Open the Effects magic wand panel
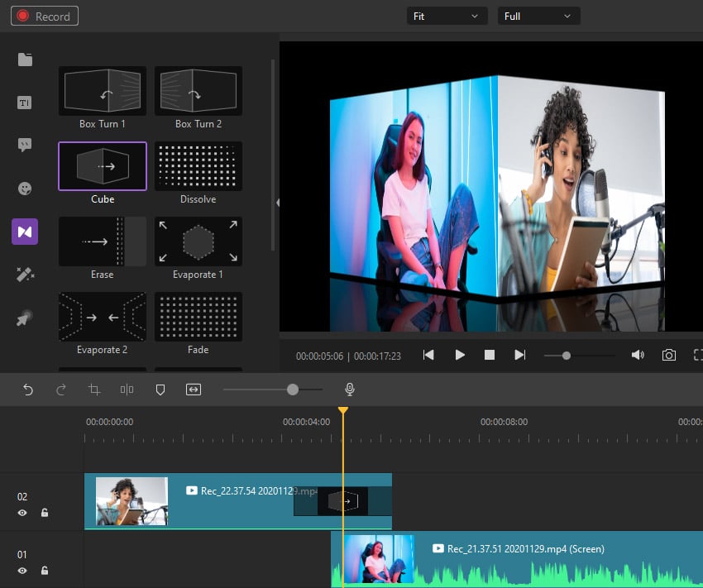 24,275
